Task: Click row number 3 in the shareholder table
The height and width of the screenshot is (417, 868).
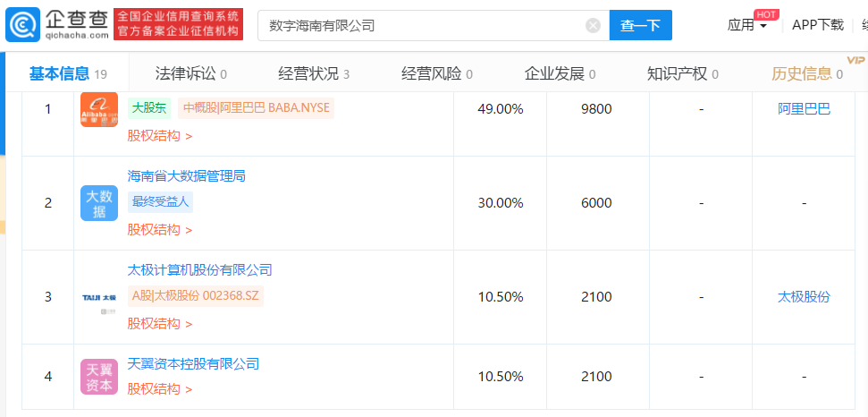Action: [x=48, y=297]
